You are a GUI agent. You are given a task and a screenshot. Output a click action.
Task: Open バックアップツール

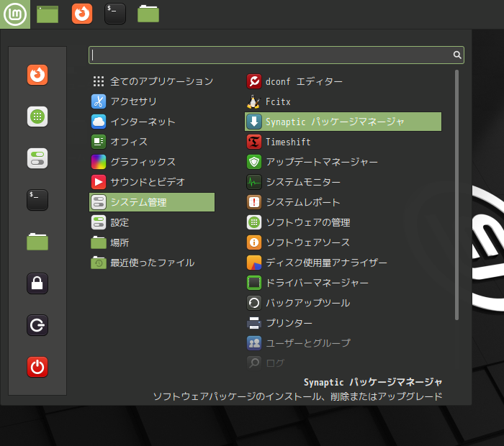pos(343,303)
